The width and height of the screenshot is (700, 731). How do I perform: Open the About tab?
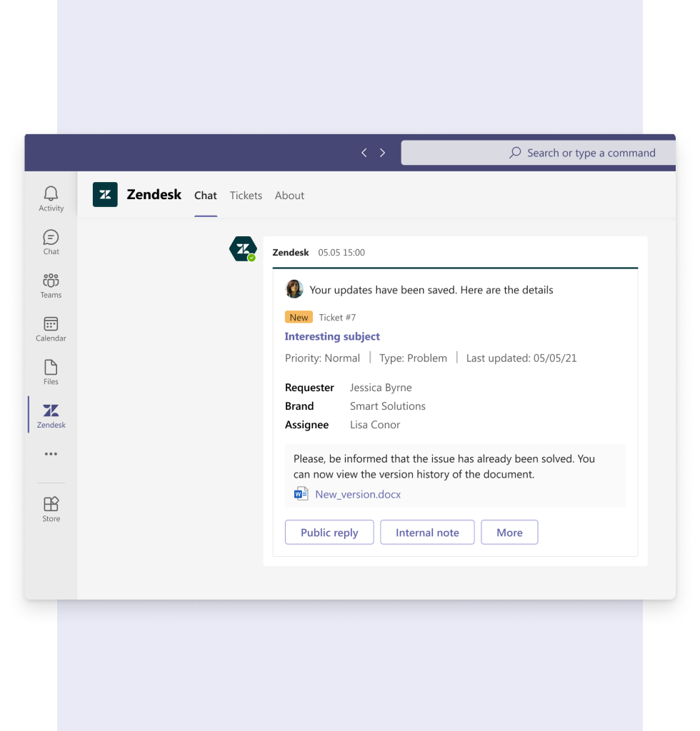tap(289, 195)
